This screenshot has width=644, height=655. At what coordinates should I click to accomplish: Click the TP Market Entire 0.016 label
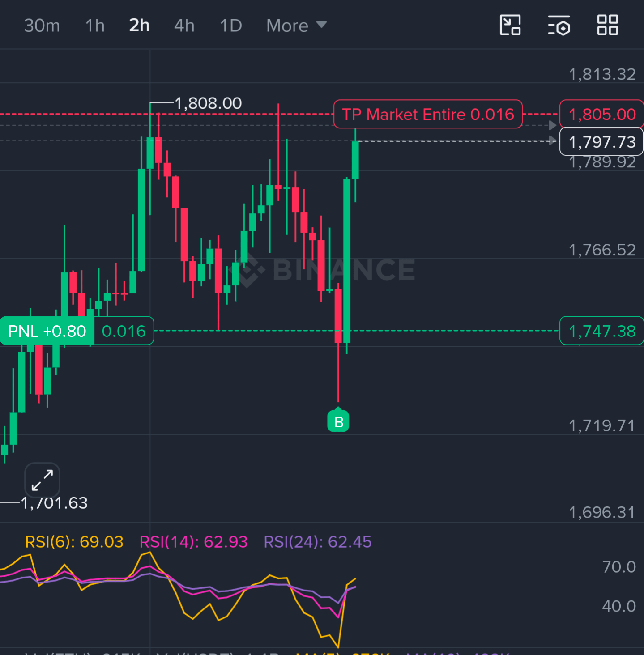click(x=428, y=114)
